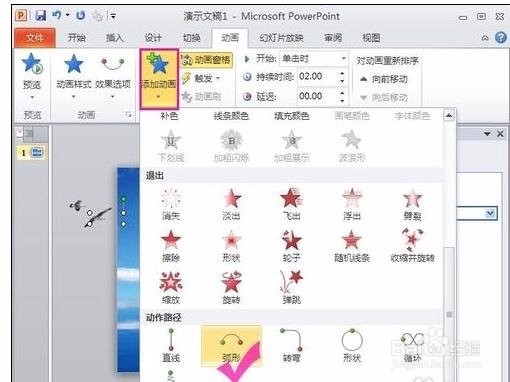Choose the 消失 exit animation
The image size is (510, 382).
(171, 204)
